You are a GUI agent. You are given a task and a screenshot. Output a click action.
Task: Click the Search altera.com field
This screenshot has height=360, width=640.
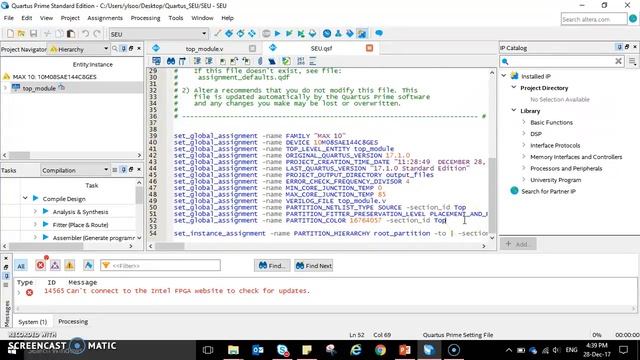click(594, 19)
